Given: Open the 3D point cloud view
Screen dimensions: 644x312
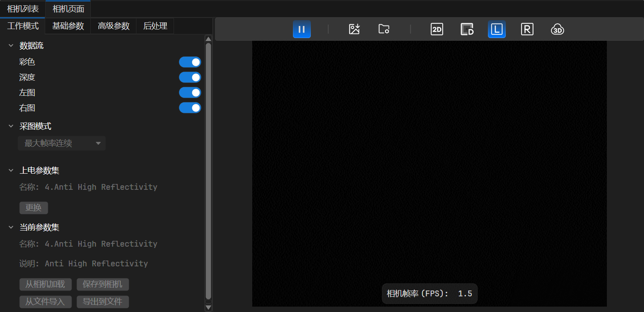Looking at the screenshot, I should click(x=557, y=30).
